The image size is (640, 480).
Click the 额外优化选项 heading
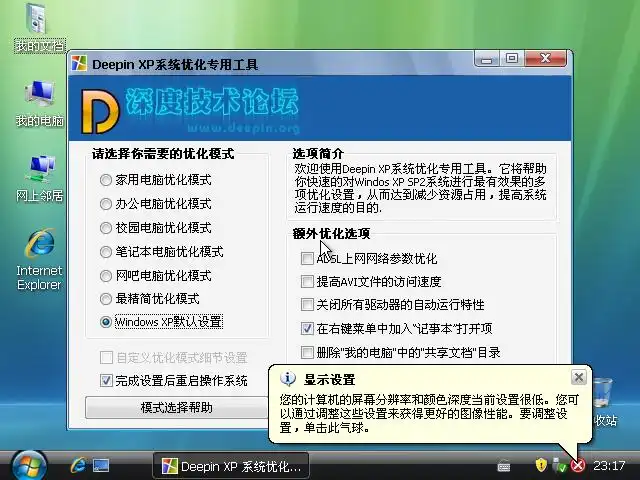pyautogui.click(x=331, y=233)
